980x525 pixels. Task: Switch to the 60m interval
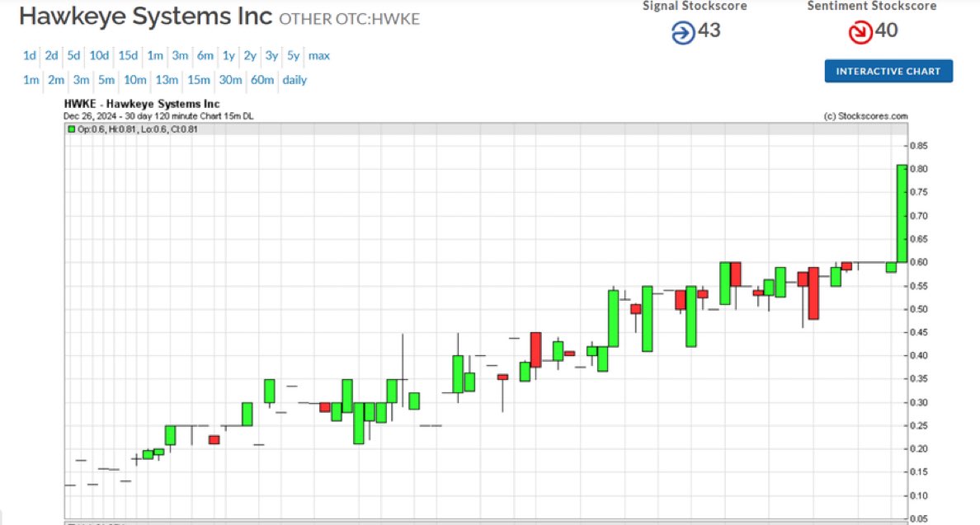[x=261, y=80]
